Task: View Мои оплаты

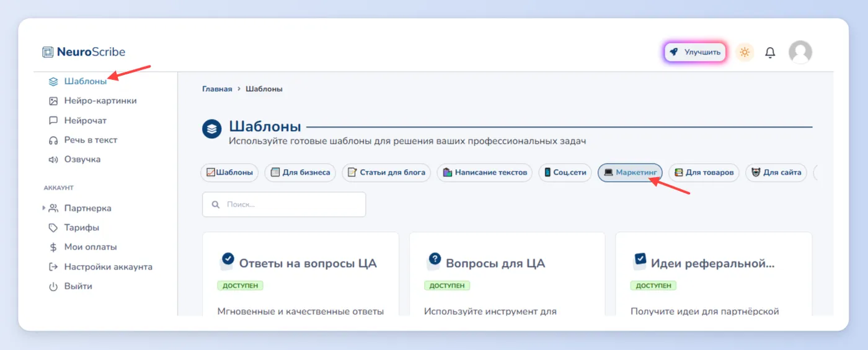Action: [x=91, y=247]
